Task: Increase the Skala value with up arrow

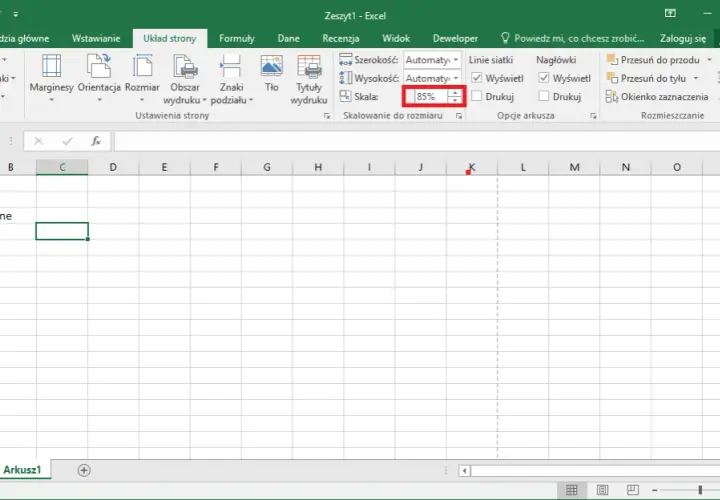Action: pyautogui.click(x=455, y=93)
